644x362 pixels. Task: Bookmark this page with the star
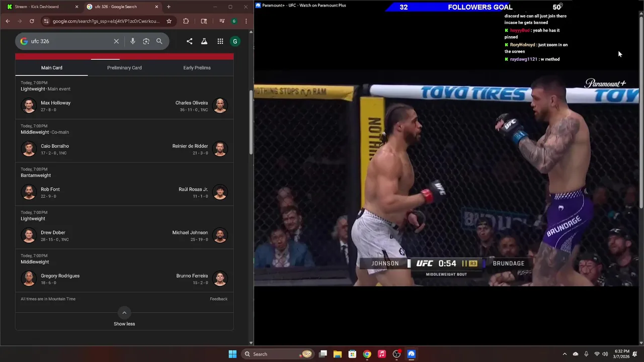pos(169,21)
